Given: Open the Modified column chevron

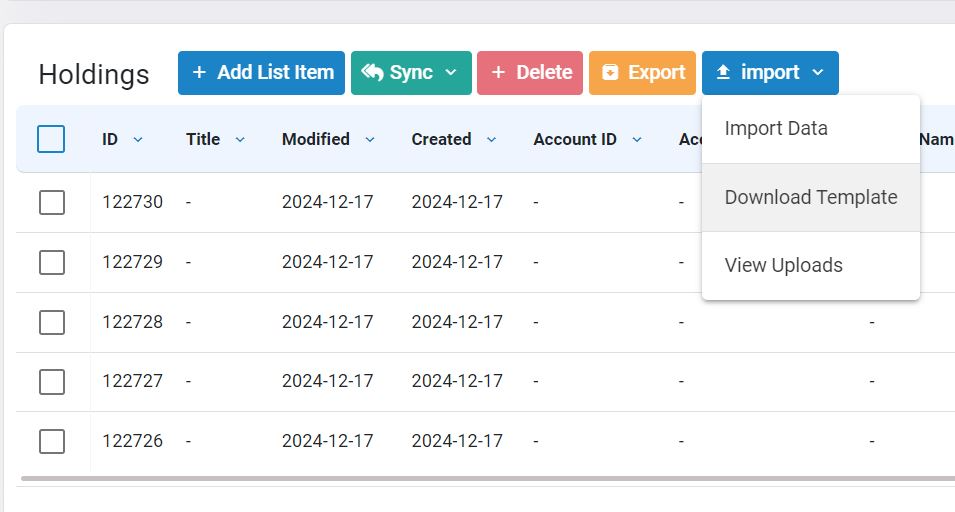Looking at the screenshot, I should click(370, 139).
